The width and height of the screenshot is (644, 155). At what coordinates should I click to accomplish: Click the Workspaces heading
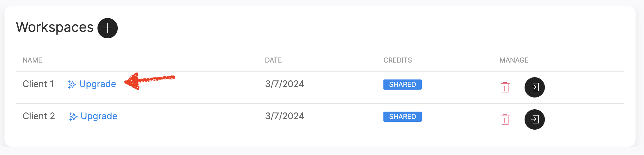pos(55,28)
